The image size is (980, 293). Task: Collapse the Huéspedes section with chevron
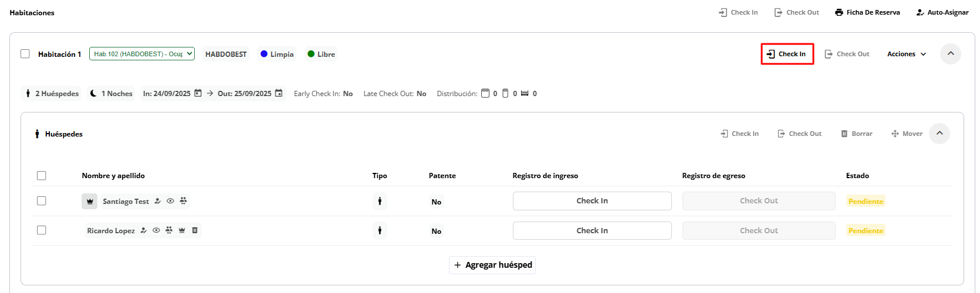coord(940,134)
